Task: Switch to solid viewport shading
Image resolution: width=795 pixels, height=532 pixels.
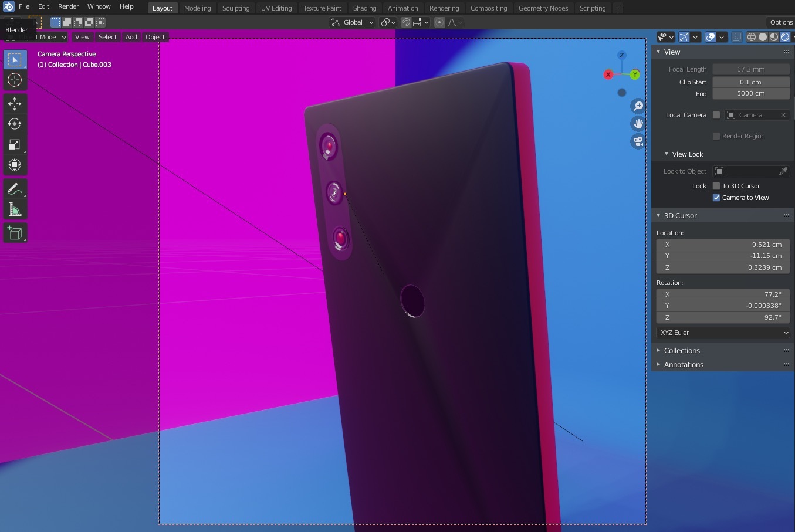Action: [763, 37]
